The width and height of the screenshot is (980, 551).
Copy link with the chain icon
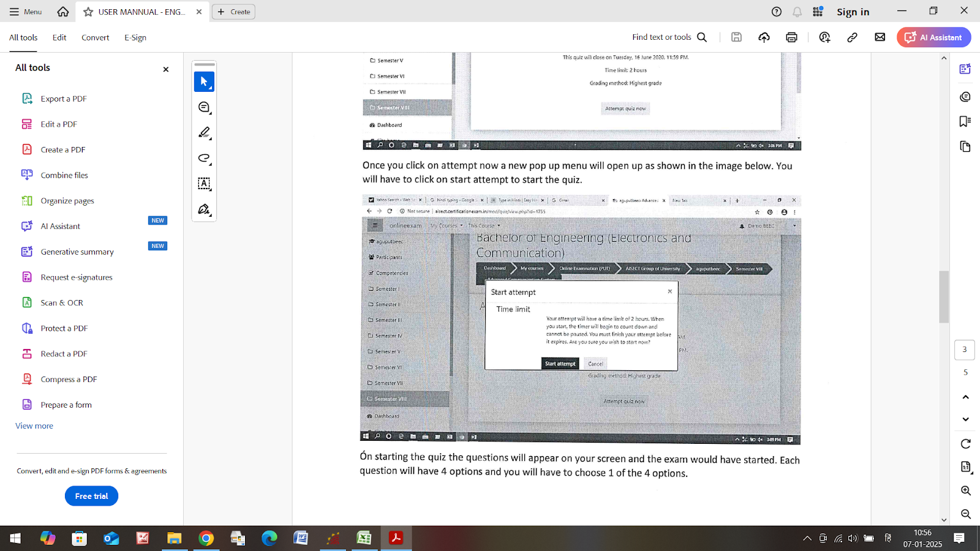[852, 37]
